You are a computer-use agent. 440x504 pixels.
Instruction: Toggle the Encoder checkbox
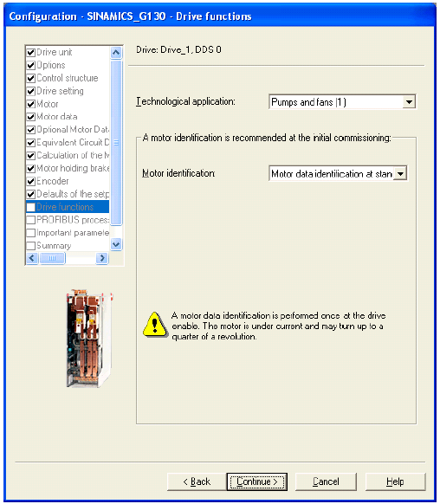(x=31, y=181)
